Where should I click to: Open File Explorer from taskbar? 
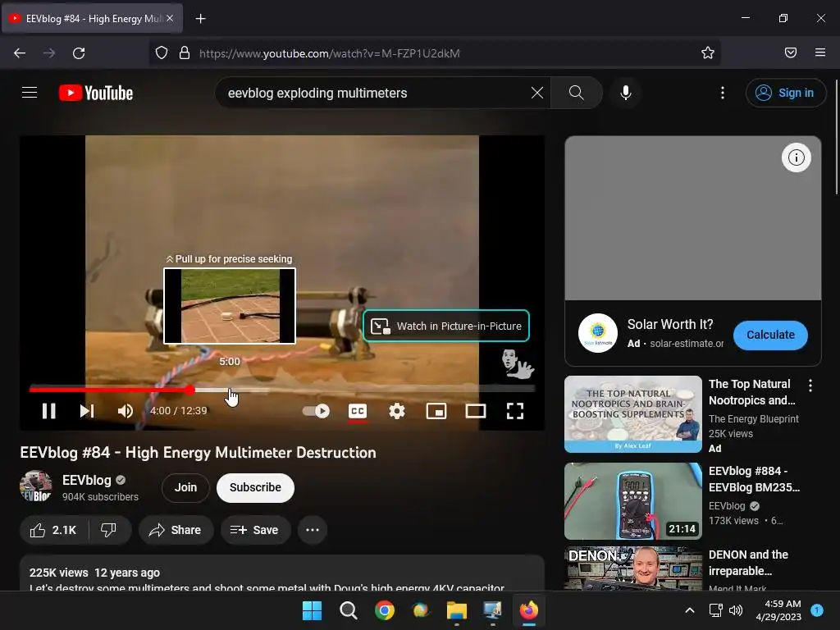[x=457, y=610]
